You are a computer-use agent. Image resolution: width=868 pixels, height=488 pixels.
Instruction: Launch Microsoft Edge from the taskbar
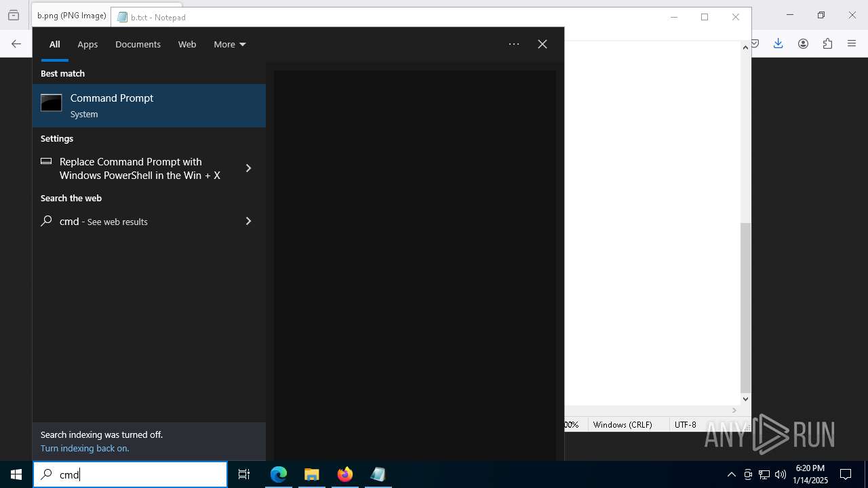(x=279, y=474)
